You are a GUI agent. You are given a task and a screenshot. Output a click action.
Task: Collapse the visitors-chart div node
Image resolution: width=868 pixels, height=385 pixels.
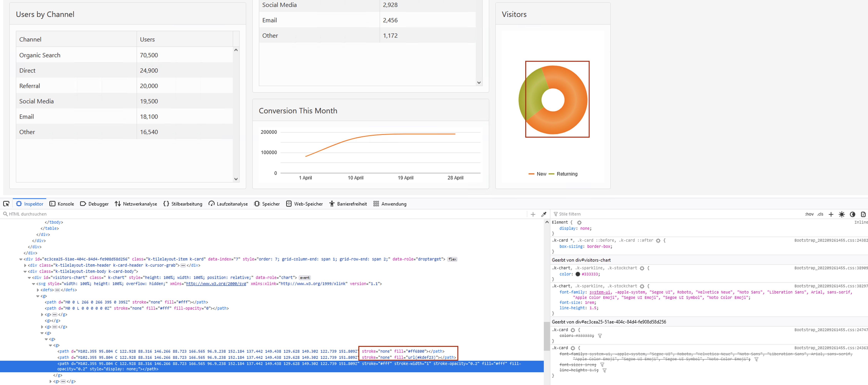(x=29, y=278)
